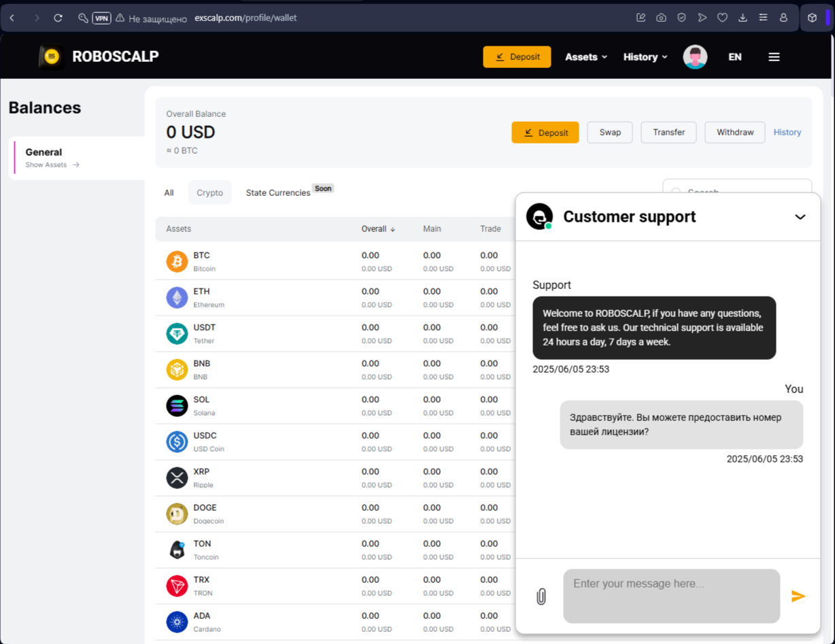Collapse the Customer support chat chevron
This screenshot has width=835, height=644.
pos(800,217)
